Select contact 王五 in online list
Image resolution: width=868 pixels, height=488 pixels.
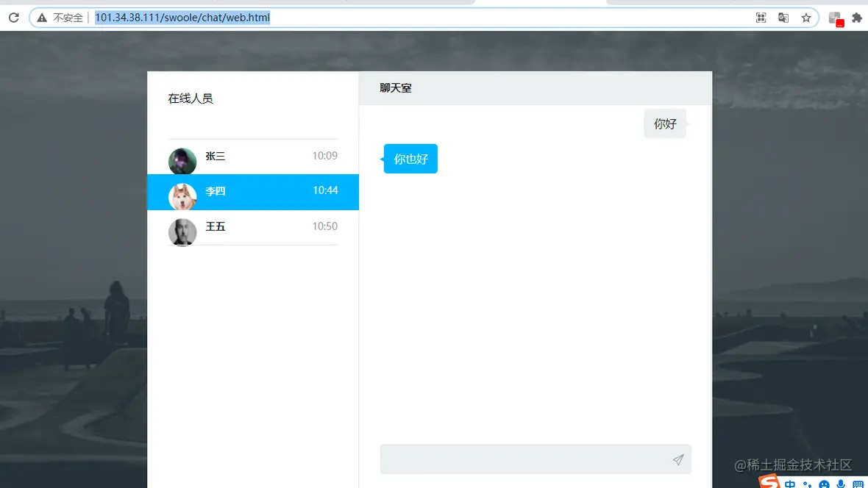tap(253, 227)
